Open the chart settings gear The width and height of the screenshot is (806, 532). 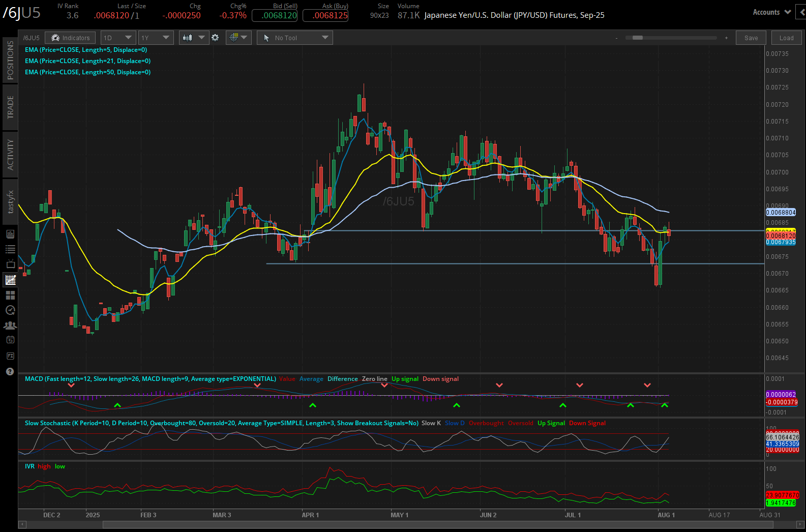point(215,38)
